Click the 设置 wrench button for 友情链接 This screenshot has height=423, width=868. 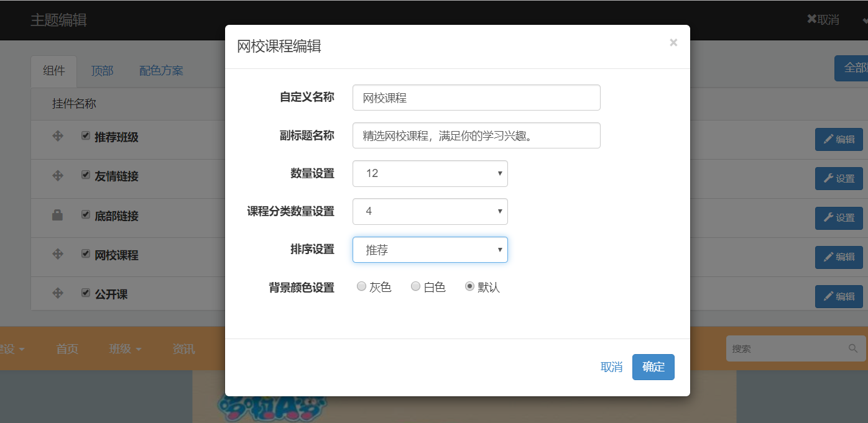(839, 179)
